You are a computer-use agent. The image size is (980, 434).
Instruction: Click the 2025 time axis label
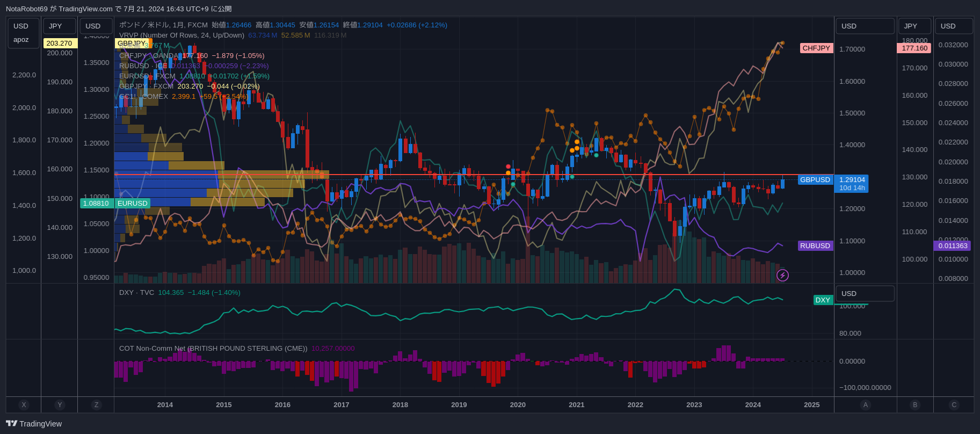coord(812,405)
